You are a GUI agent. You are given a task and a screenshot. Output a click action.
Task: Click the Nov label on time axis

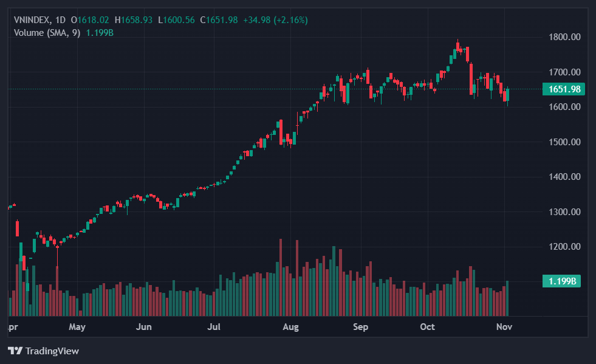[505, 327]
